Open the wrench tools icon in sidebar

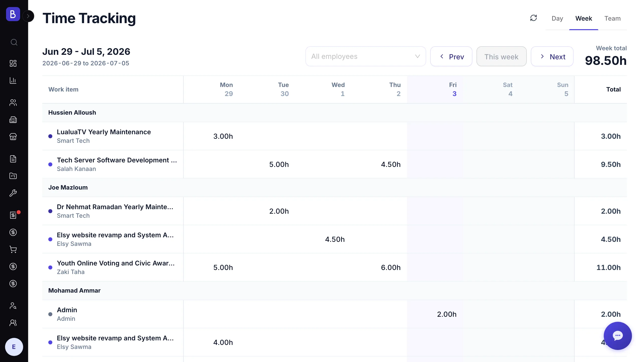coord(13,193)
